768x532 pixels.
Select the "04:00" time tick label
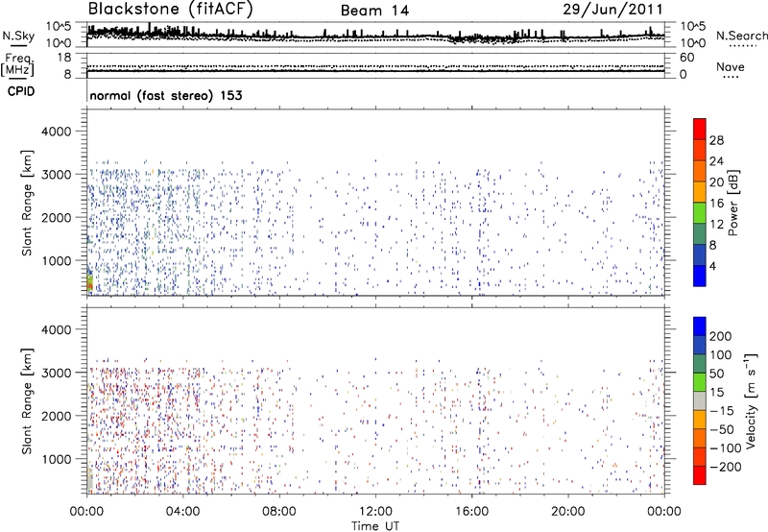coord(182,512)
